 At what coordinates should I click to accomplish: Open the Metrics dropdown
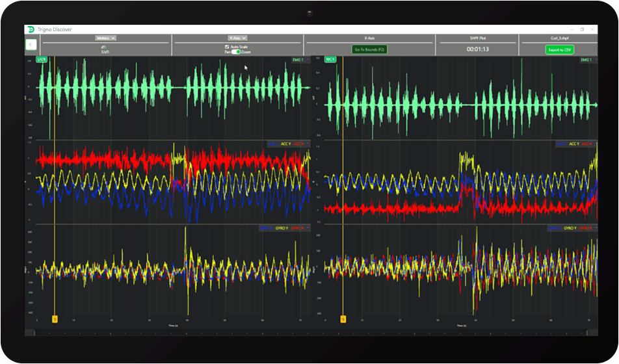pos(106,38)
